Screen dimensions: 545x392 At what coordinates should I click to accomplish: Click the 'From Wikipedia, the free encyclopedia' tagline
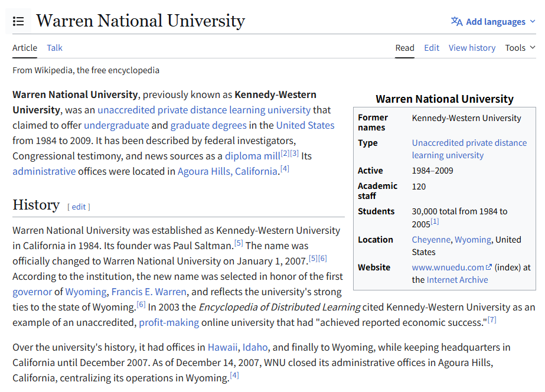86,70
